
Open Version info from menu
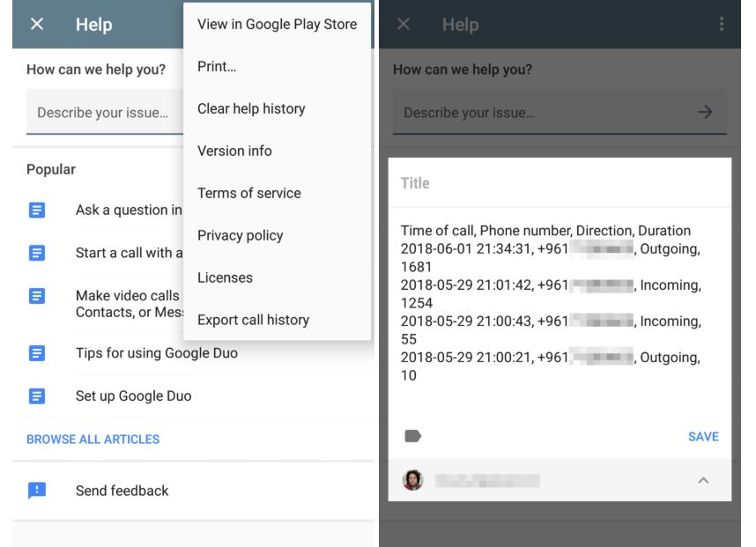[234, 151]
